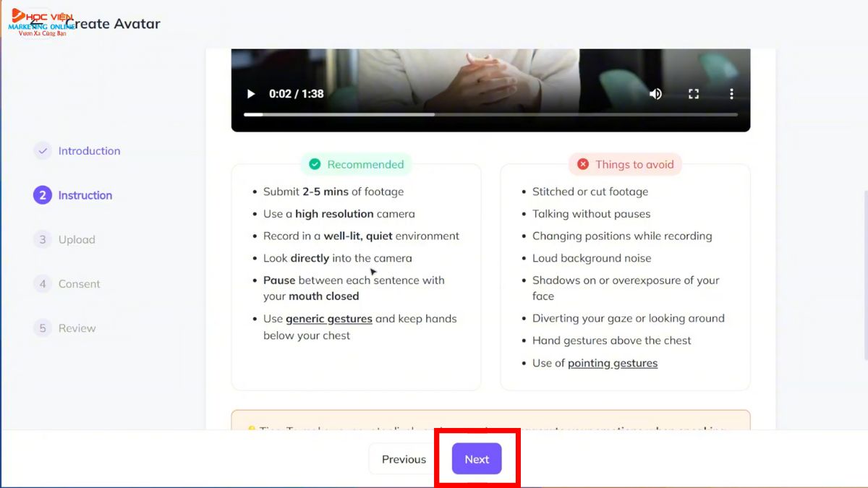
Task: Click the green Recommended badge
Action: click(356, 164)
